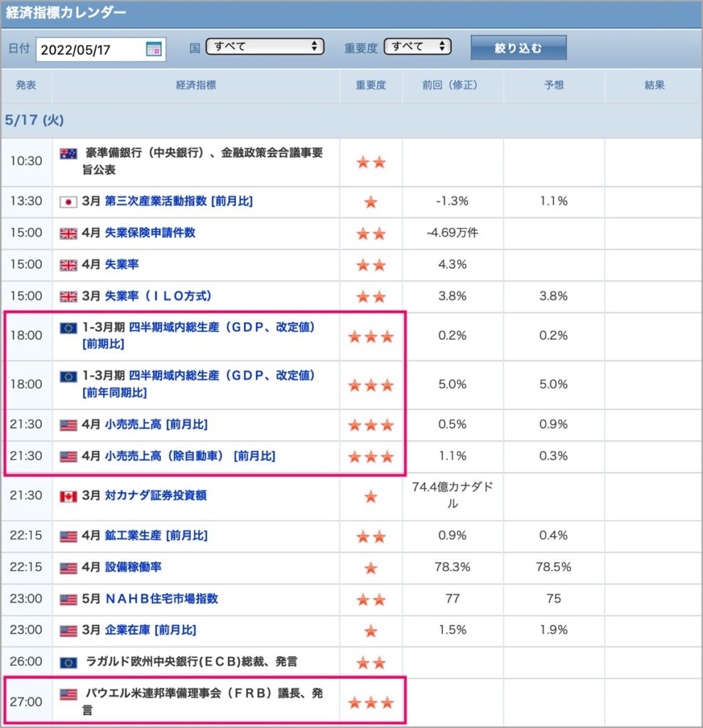Open the 重要度 (importance) filter dropdown
This screenshot has width=703, height=728.
pyautogui.click(x=417, y=46)
